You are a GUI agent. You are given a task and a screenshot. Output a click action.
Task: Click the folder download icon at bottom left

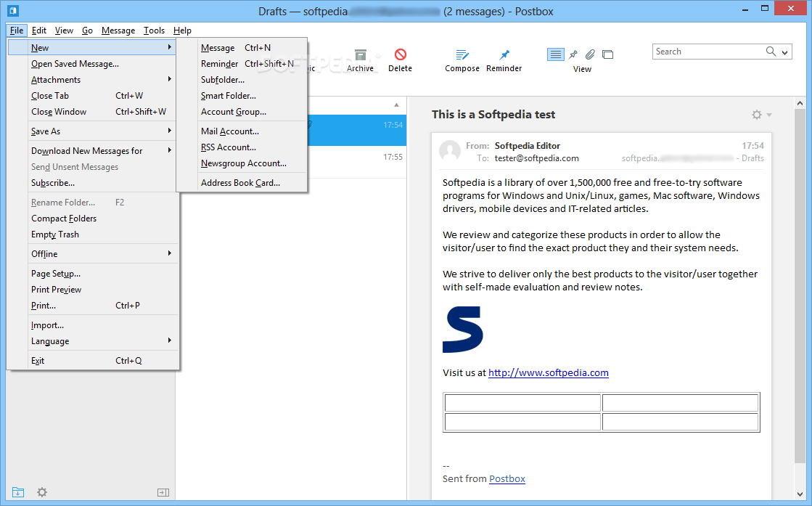pos(17,492)
